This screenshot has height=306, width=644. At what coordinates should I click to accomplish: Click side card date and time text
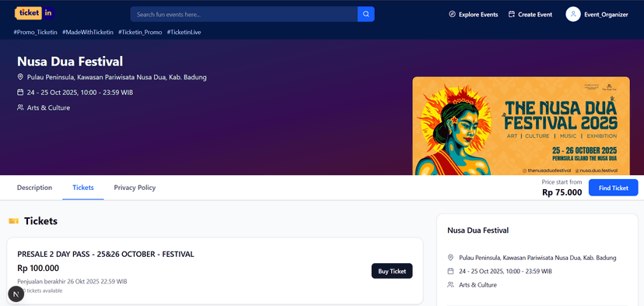506,272
